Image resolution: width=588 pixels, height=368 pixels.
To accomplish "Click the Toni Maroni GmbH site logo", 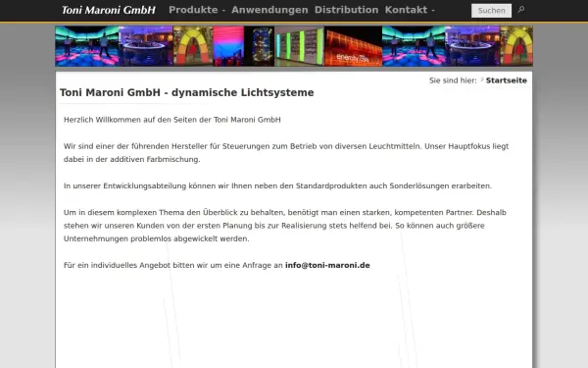I will [109, 10].
